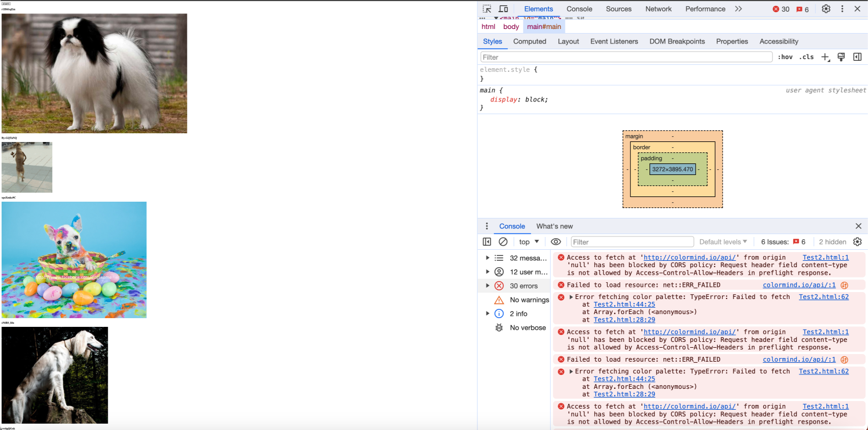Image resolution: width=868 pixels, height=430 pixels.
Task: Click the Styles filter input field
Action: [x=626, y=57]
